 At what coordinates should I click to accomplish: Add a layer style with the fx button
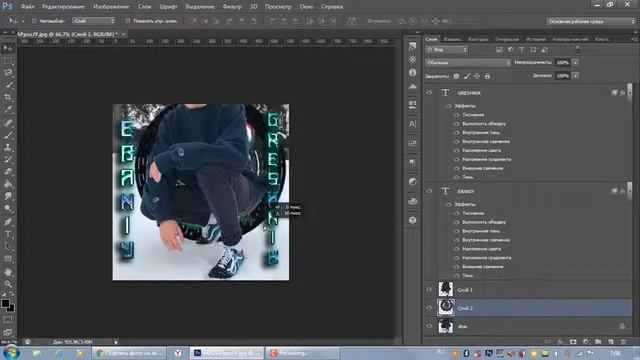pyautogui.click(x=560, y=342)
